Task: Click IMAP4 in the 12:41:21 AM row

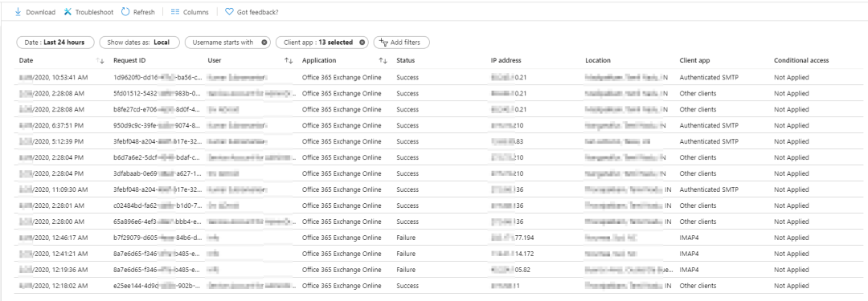Action: [x=690, y=254]
